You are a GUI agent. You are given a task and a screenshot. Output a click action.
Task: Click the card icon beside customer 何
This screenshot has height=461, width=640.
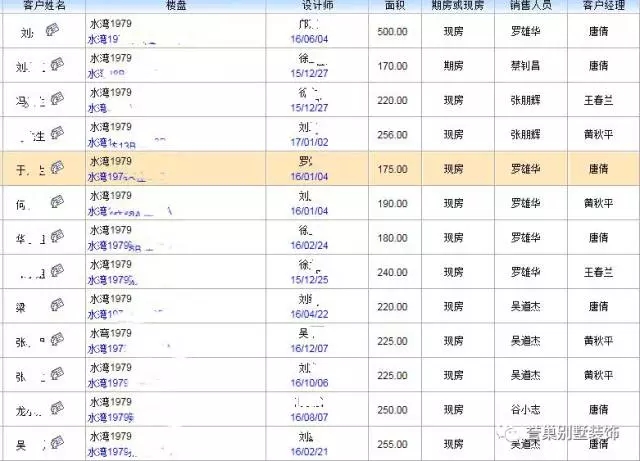coord(58,202)
